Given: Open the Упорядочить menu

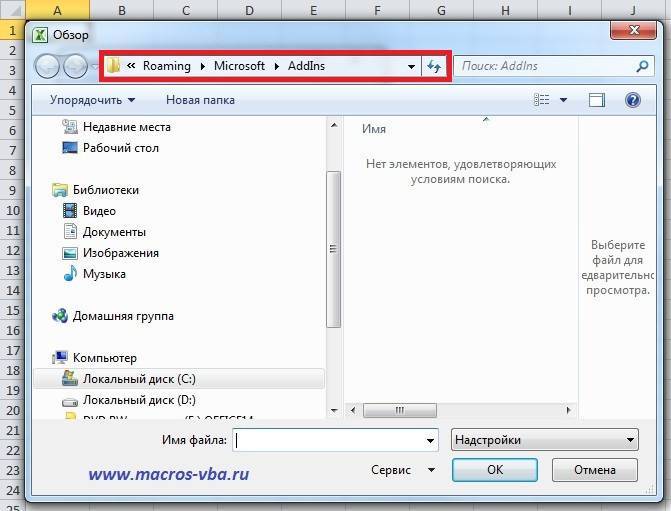Looking at the screenshot, I should (92, 100).
